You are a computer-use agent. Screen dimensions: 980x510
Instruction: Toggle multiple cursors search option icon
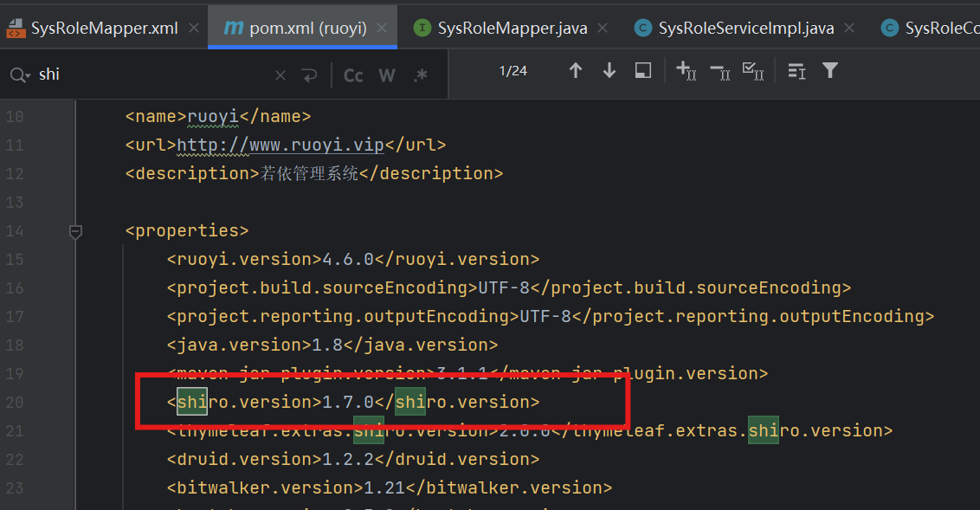click(796, 71)
